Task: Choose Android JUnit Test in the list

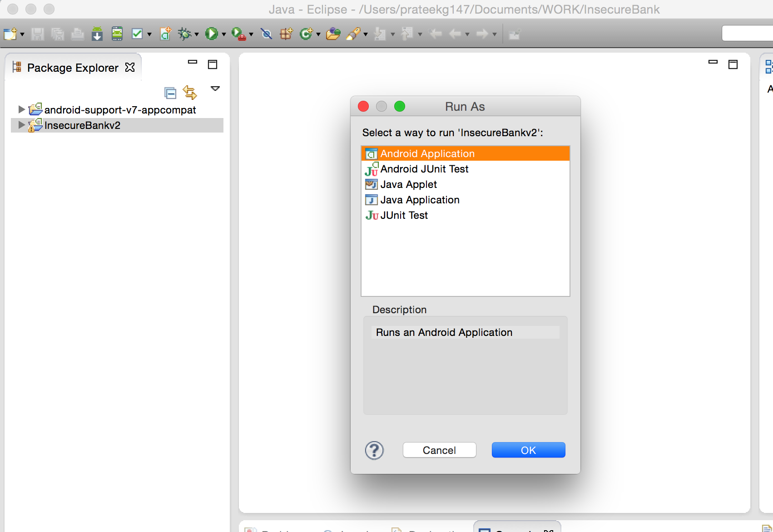Action: (x=466, y=169)
